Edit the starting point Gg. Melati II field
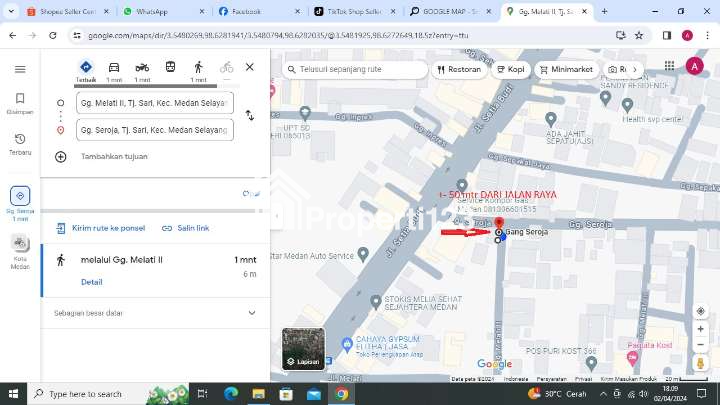This screenshot has height=405, width=720. 155,103
